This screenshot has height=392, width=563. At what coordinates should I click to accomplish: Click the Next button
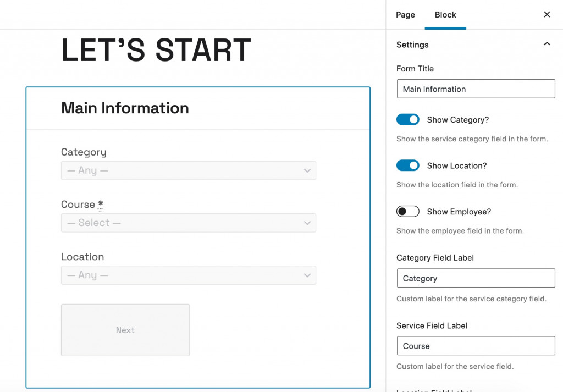pyautogui.click(x=125, y=330)
